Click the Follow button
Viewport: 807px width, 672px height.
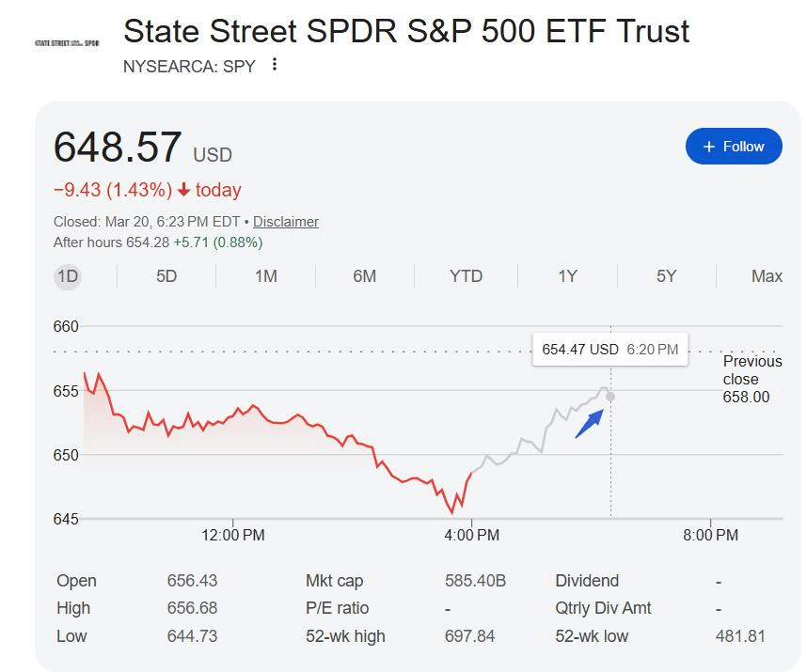(734, 147)
